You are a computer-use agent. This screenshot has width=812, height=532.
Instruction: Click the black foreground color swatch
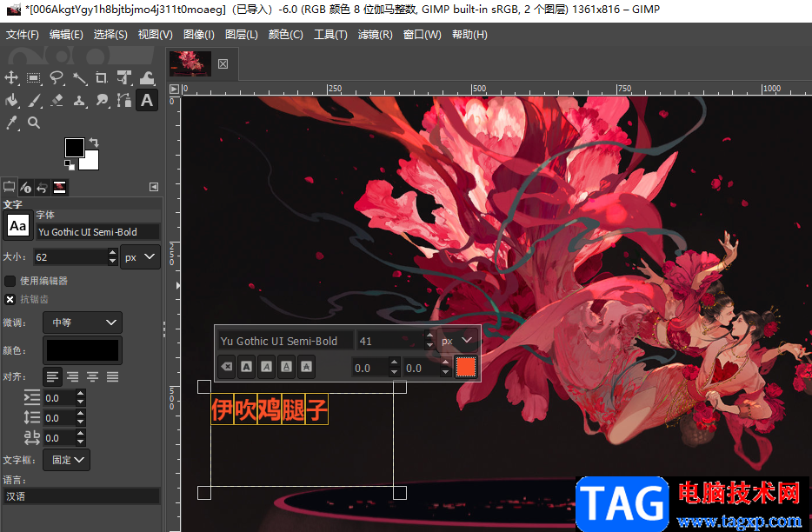74,148
